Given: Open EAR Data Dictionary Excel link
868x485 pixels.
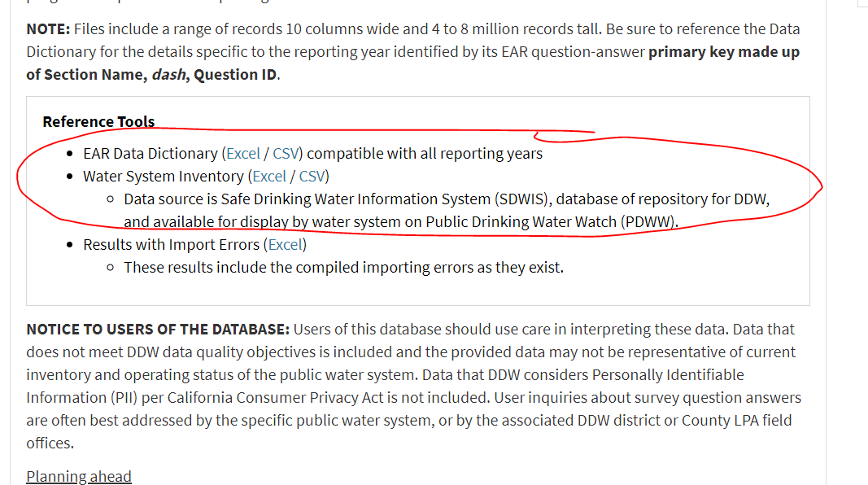Looking at the screenshot, I should tap(243, 153).
